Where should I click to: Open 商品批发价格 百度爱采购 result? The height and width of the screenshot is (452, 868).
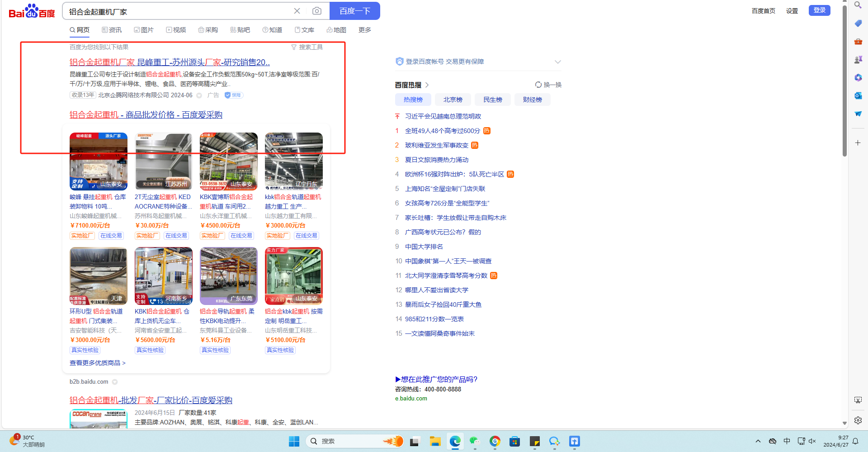pyautogui.click(x=146, y=115)
